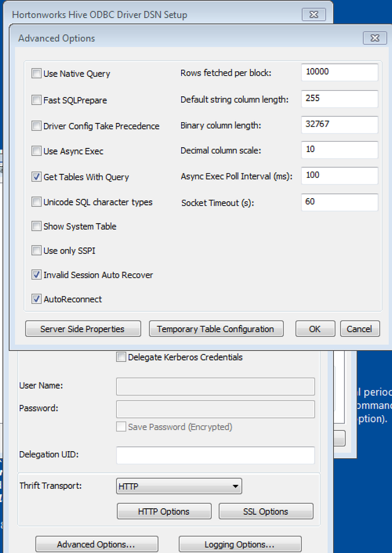Uncheck Get Tables With Query
The image size is (392, 553).
pos(37,177)
